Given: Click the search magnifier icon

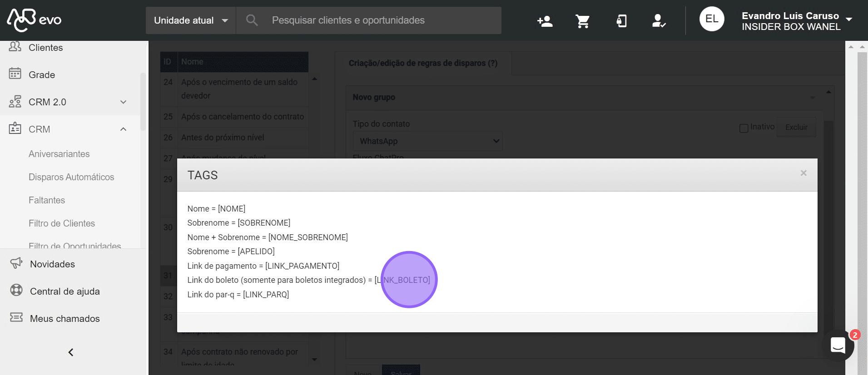Looking at the screenshot, I should [x=252, y=20].
